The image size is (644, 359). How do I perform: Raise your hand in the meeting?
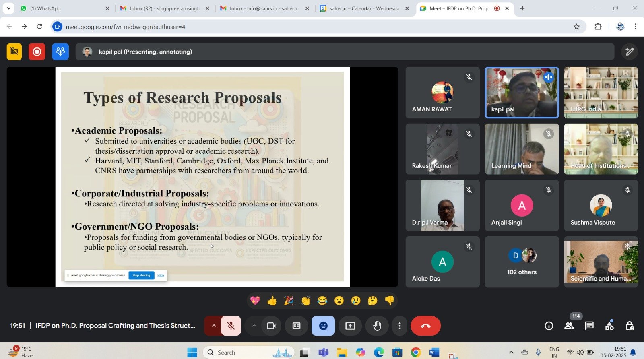click(x=377, y=326)
